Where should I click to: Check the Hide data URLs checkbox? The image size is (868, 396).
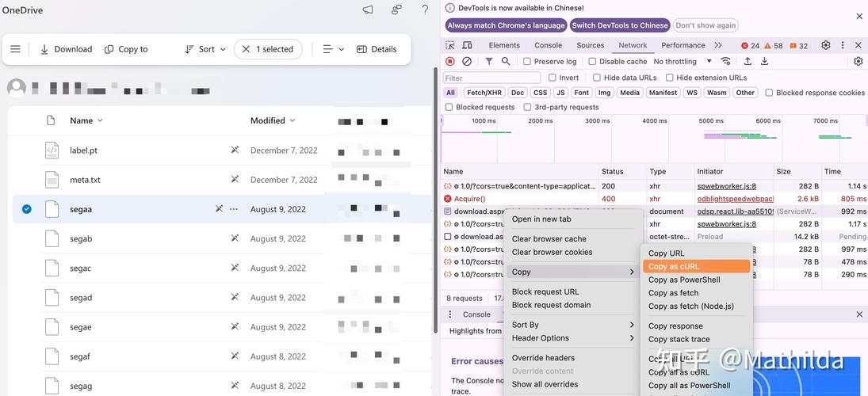(596, 78)
